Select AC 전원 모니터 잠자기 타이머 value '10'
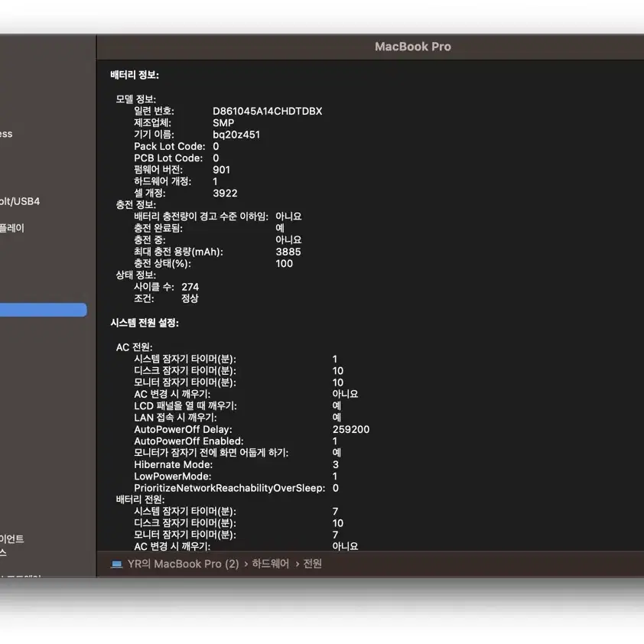The width and height of the screenshot is (644, 644). [337, 382]
